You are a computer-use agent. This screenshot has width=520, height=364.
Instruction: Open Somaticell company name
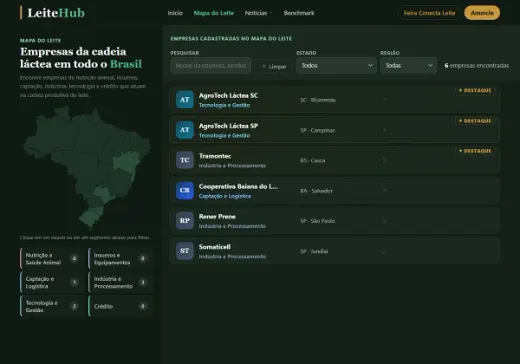(x=215, y=247)
